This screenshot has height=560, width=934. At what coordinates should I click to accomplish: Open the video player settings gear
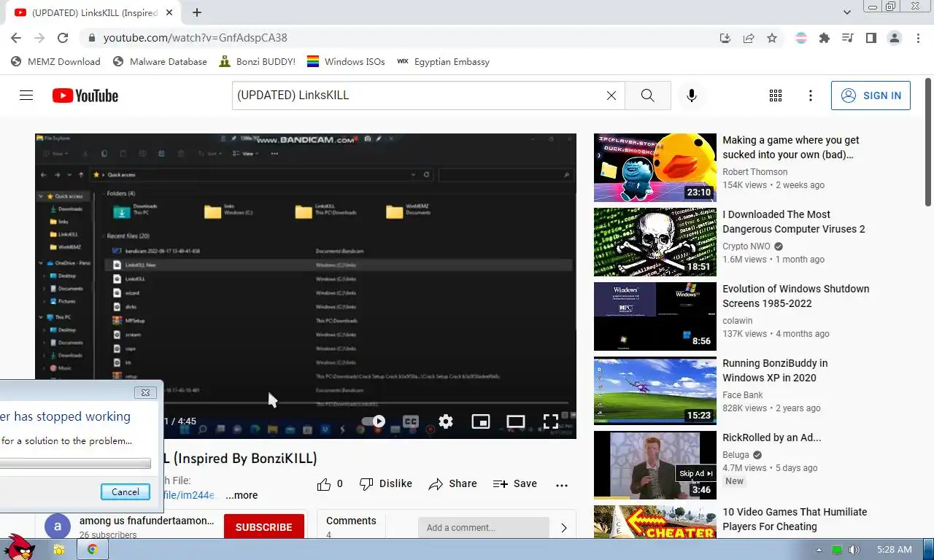446,421
